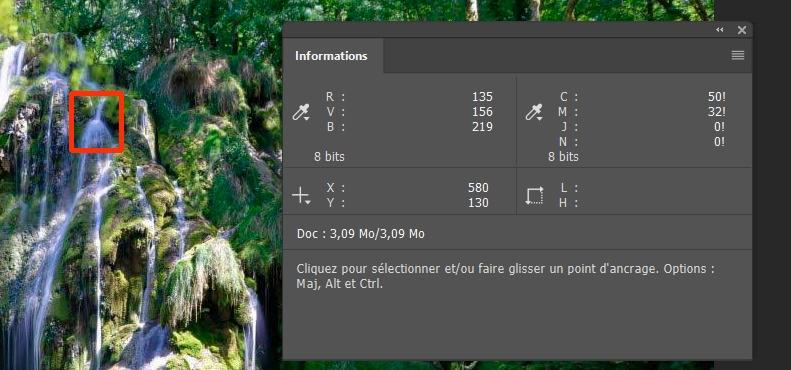
Task: Click the V value 156 readout
Action: pos(482,112)
